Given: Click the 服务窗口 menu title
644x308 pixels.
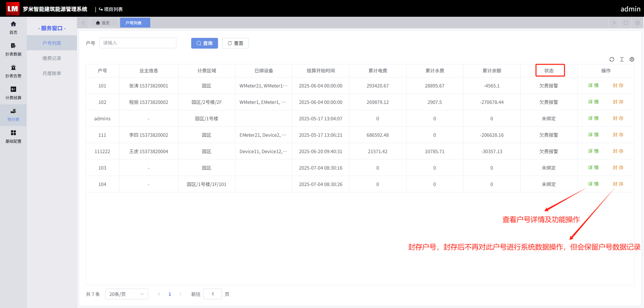Looking at the screenshot, I should click(52, 28).
